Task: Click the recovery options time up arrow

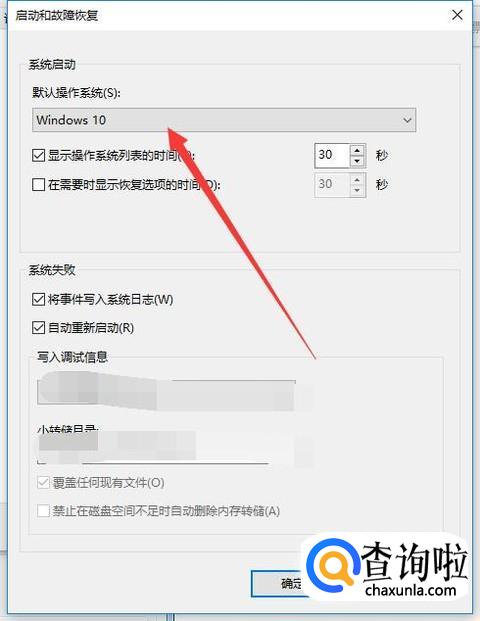Action: (x=357, y=179)
